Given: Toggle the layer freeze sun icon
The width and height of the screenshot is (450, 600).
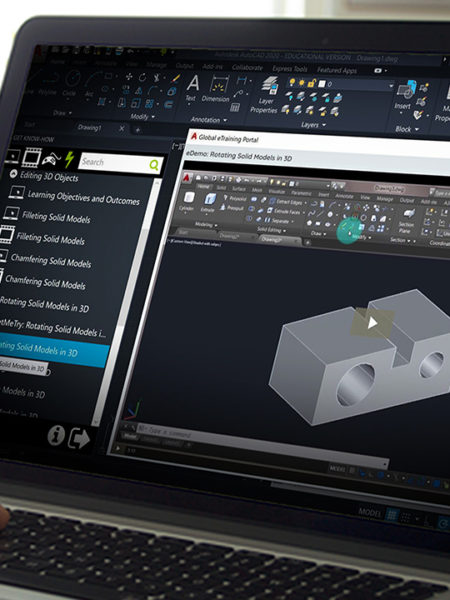Looking at the screenshot, I should tap(302, 82).
